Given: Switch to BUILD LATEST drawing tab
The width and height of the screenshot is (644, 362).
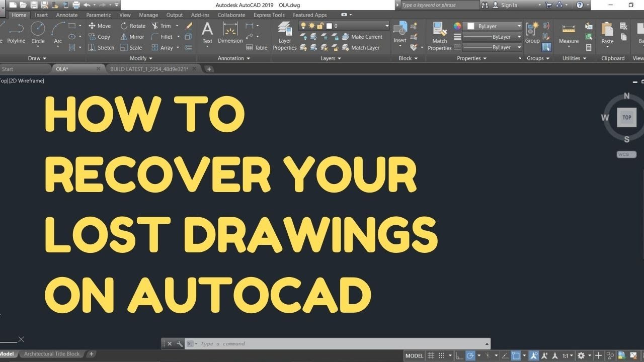Looking at the screenshot, I should pyautogui.click(x=149, y=69).
